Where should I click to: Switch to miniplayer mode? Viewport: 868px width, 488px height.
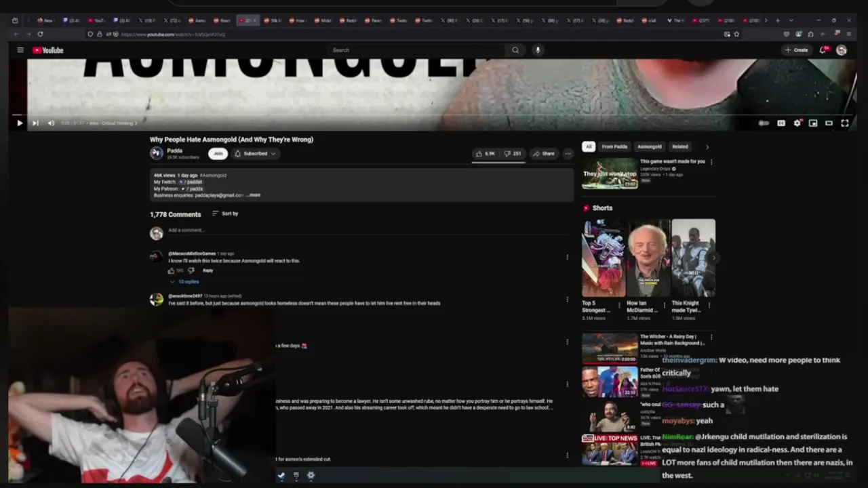pyautogui.click(x=813, y=123)
